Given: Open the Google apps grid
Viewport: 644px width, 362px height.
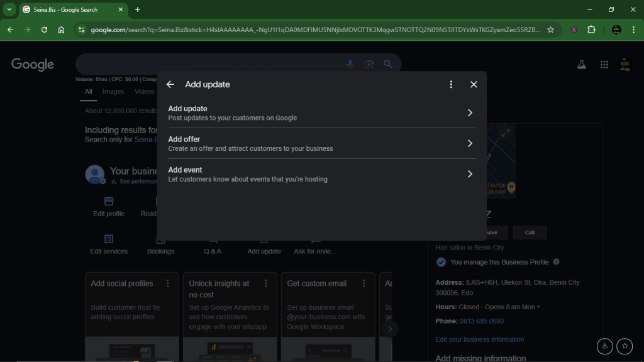Looking at the screenshot, I should [604, 63].
